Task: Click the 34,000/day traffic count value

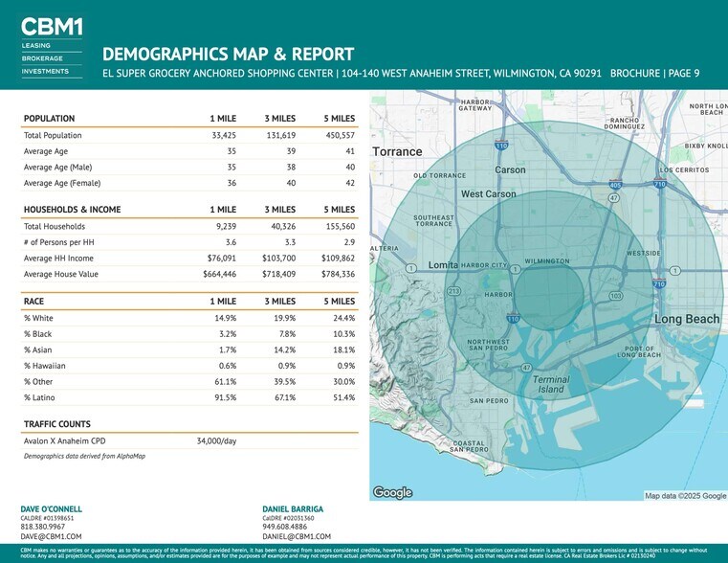Action: pos(216,441)
